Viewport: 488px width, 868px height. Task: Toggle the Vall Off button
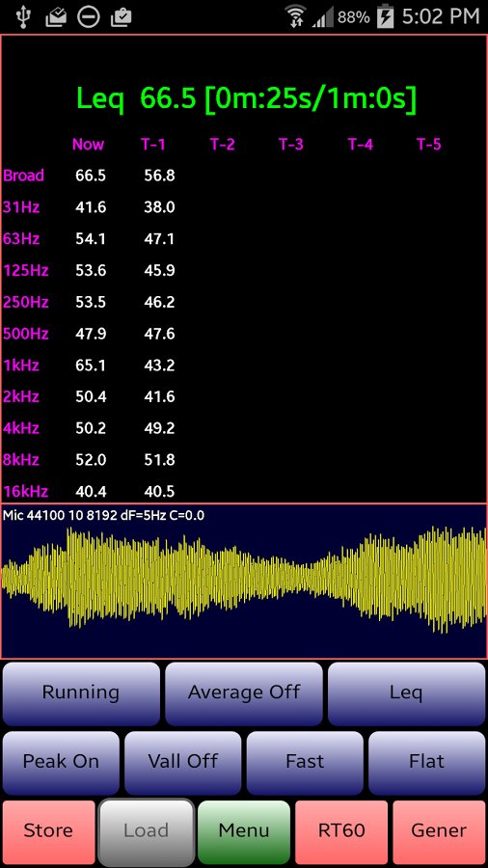coord(182,763)
